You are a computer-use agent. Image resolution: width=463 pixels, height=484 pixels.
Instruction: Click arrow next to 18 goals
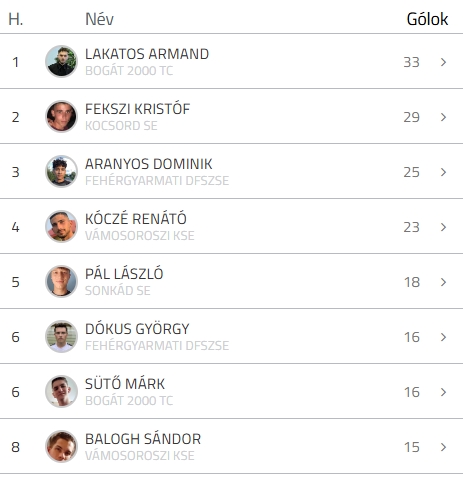[443, 282]
